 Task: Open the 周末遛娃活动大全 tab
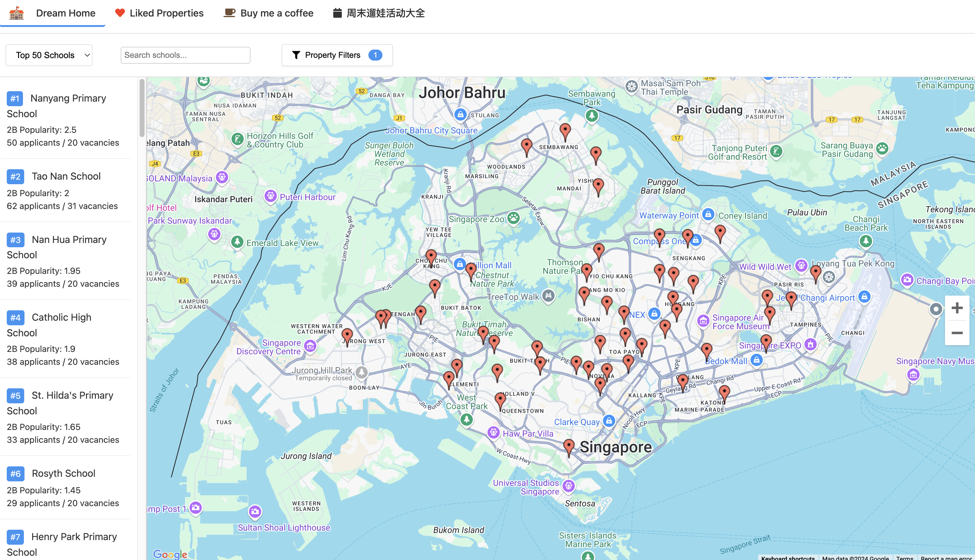click(378, 13)
